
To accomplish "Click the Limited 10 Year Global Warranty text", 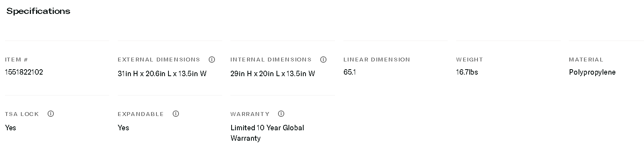I will click(267, 133).
